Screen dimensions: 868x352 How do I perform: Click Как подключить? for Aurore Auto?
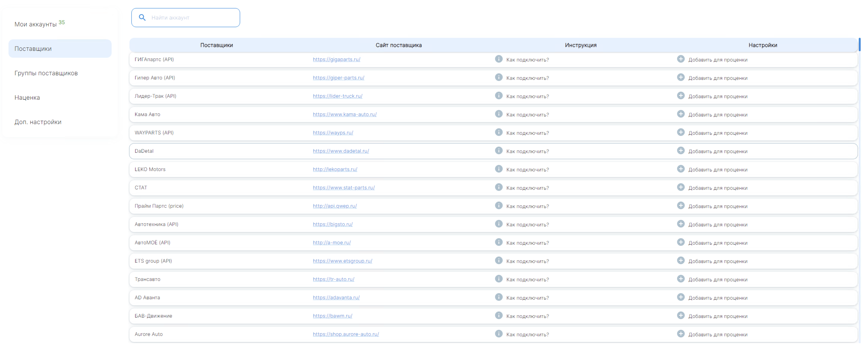coord(527,334)
